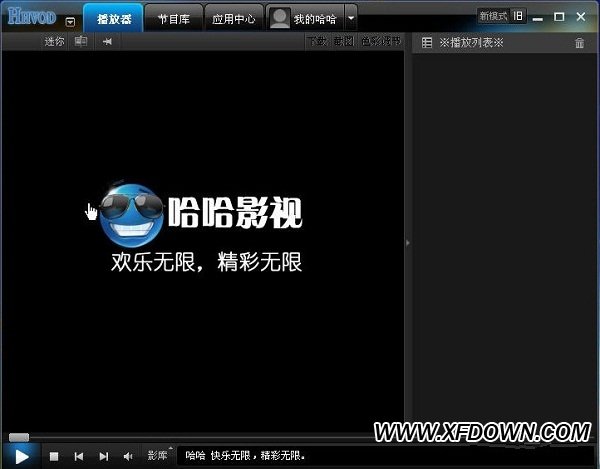Maximize the player window
This screenshot has height=469, width=600.
[559, 16]
